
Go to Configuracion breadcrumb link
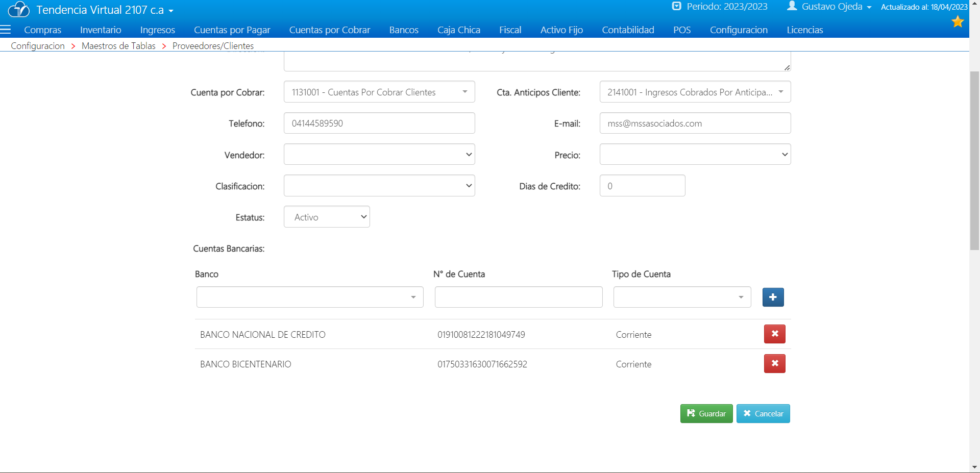click(x=38, y=46)
